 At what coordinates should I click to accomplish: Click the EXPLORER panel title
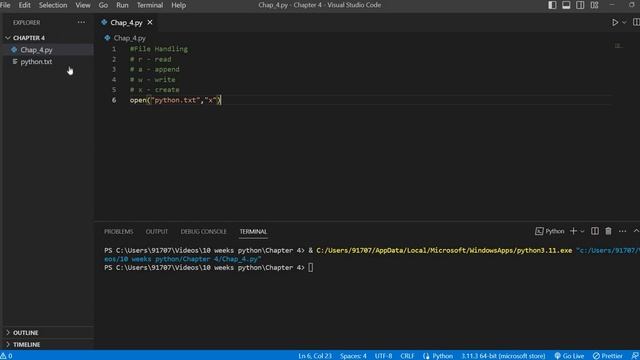26,22
